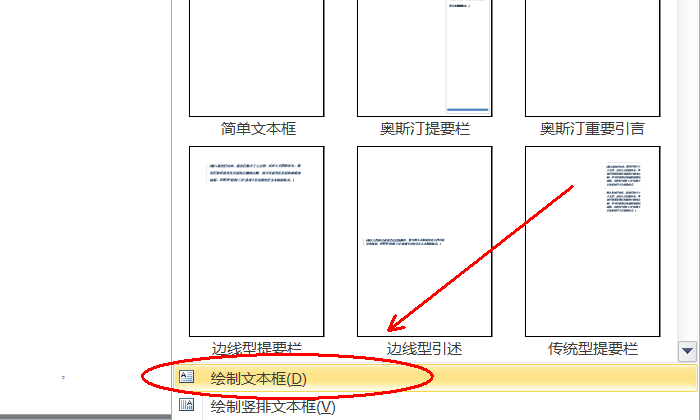
Task: Click the 简单文本框 caption text
Action: pos(258,129)
